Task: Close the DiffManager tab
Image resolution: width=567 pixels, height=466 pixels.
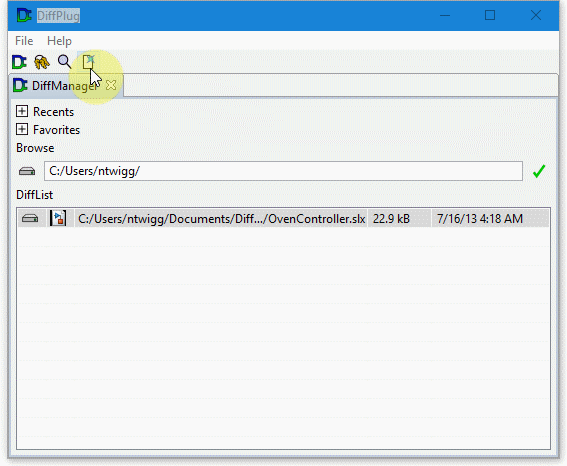Action: (x=111, y=85)
